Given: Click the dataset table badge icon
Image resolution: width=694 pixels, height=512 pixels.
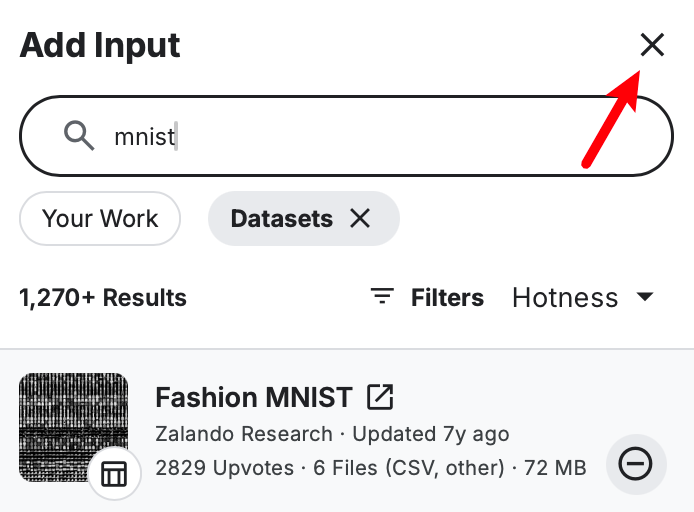Looking at the screenshot, I should click(x=114, y=474).
